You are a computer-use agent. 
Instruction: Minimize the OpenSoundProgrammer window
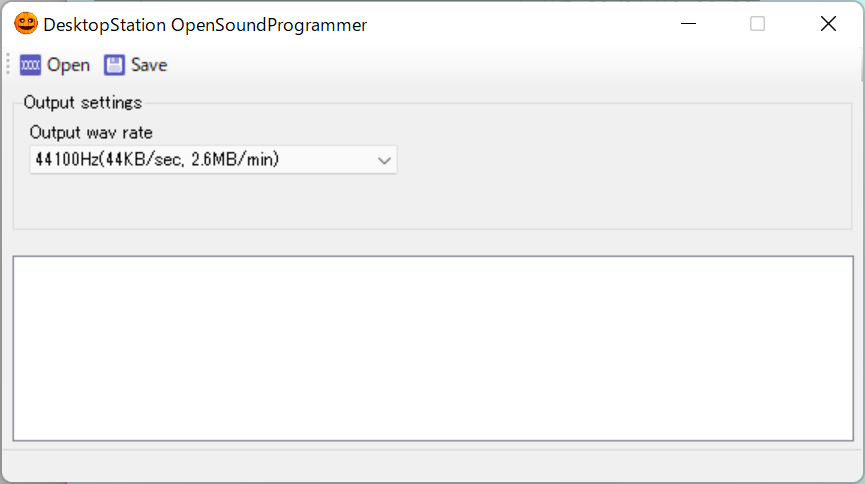[687, 24]
